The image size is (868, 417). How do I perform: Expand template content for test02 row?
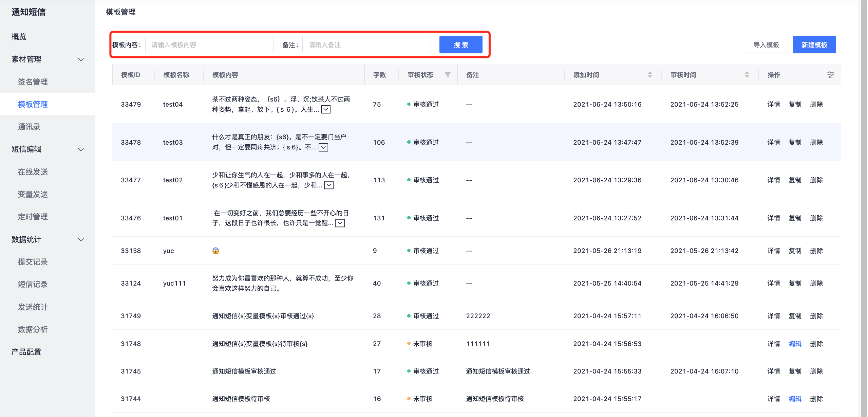(329, 185)
